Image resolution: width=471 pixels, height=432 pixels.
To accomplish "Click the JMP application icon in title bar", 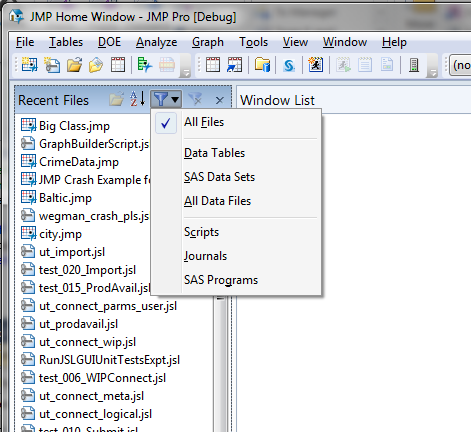I will click(16, 16).
